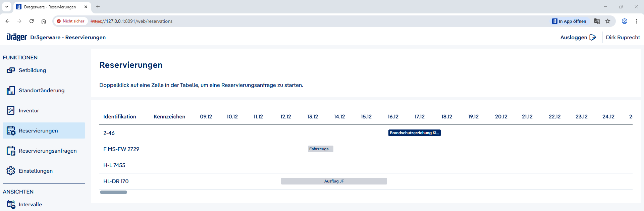The height and width of the screenshot is (211, 644).
Task: Bookmark this page with the star icon
Action: point(608,21)
